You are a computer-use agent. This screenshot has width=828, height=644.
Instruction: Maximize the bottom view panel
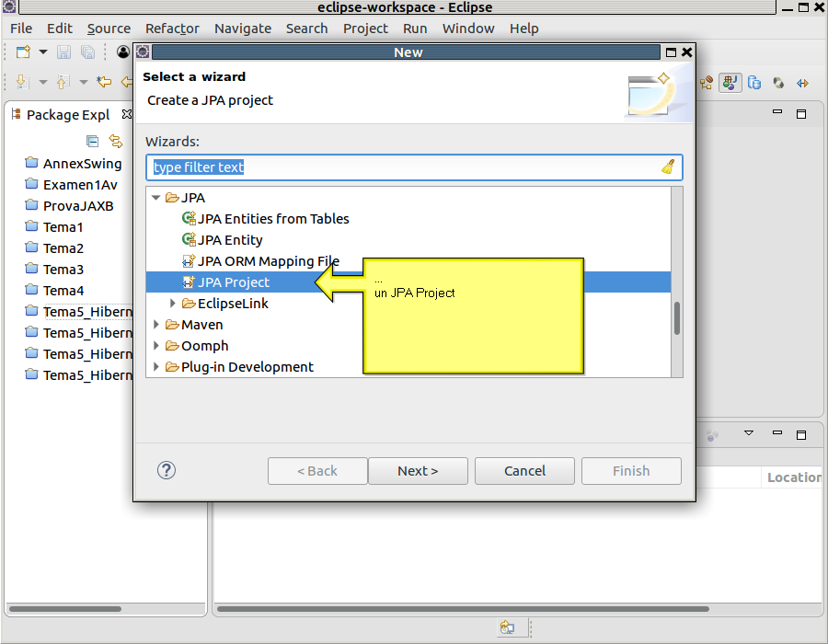click(x=801, y=435)
